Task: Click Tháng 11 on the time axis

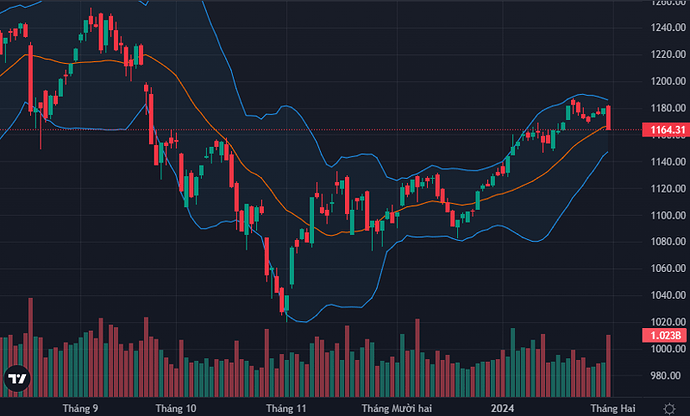Action: (x=285, y=408)
